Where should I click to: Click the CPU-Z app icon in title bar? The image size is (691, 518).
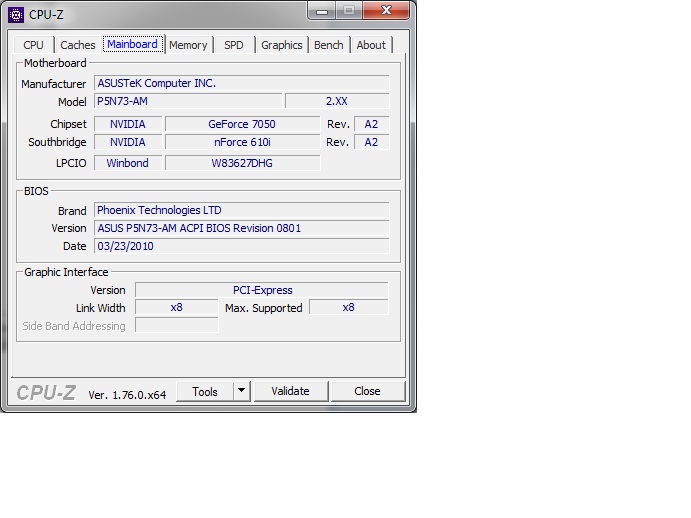tap(16, 15)
